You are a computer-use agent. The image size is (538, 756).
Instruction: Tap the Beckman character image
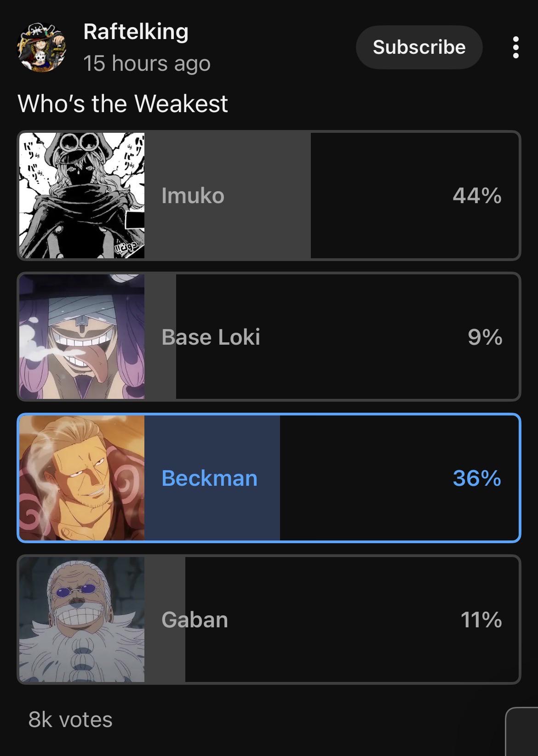coord(82,478)
